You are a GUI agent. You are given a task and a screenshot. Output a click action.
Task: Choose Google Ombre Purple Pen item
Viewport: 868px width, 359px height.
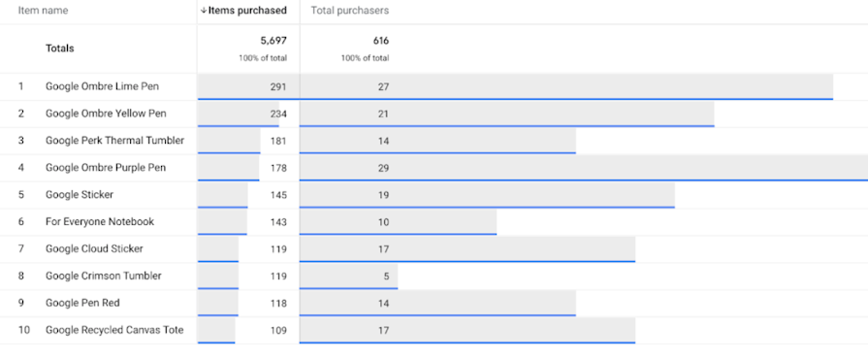coord(106,167)
